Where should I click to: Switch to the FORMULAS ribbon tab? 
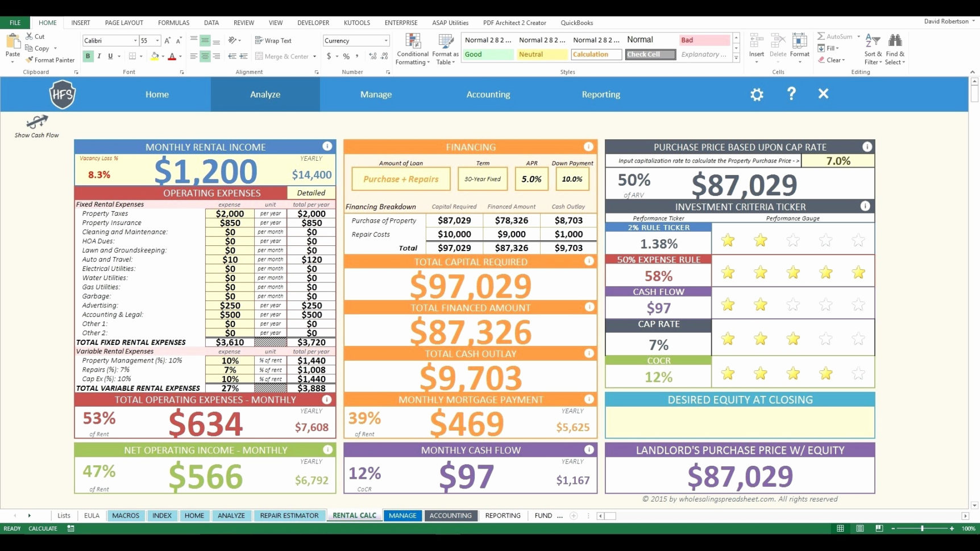[x=173, y=23]
